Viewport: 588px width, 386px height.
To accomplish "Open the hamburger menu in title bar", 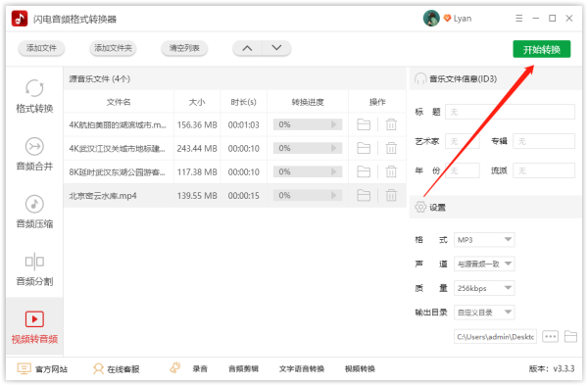I will [518, 18].
